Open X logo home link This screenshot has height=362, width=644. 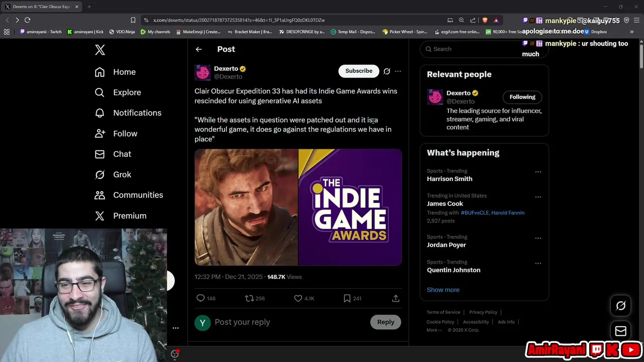pos(100,50)
